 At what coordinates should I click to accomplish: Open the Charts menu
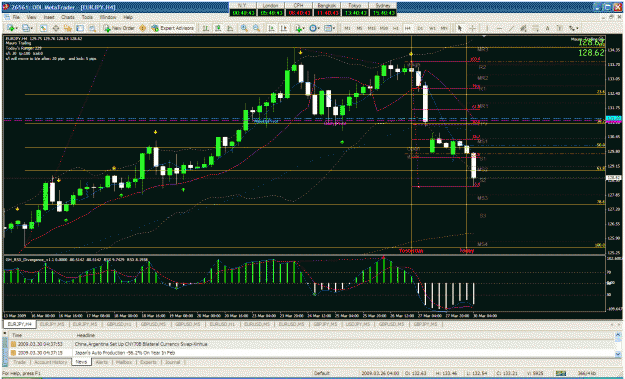(68, 18)
